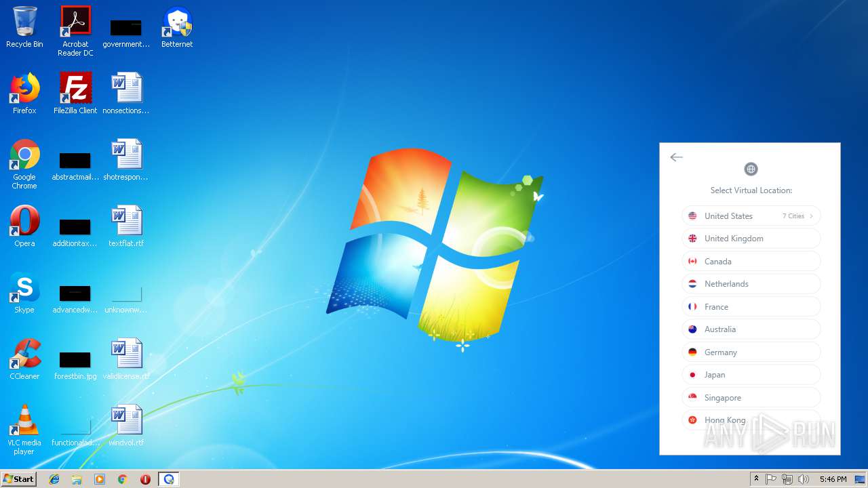
Task: Select the CCleaner desktop shortcut
Action: coord(24,359)
